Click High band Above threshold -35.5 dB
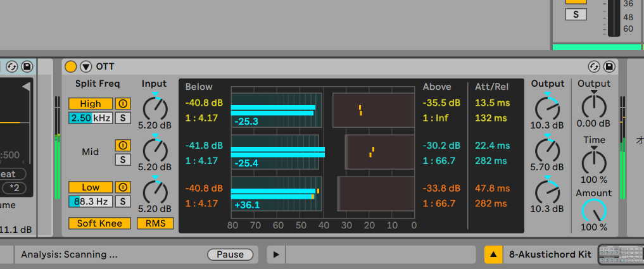Screen dimensions: 644x269 pos(441,103)
